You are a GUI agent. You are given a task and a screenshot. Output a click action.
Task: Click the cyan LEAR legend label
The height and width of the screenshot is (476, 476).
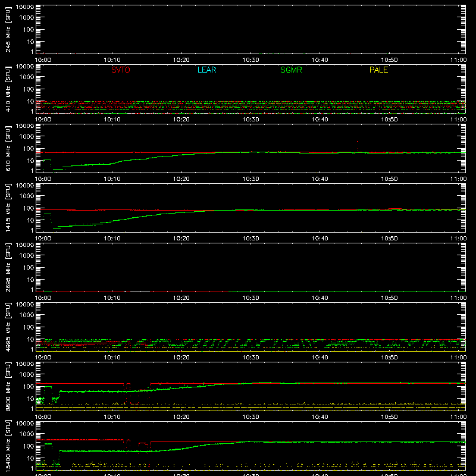(x=206, y=70)
